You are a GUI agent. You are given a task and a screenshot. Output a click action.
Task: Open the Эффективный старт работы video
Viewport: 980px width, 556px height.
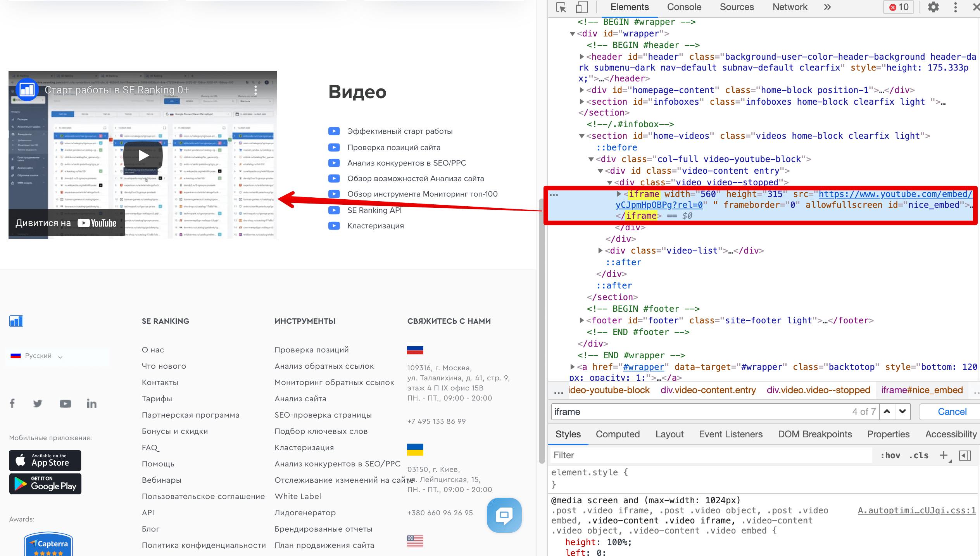400,131
